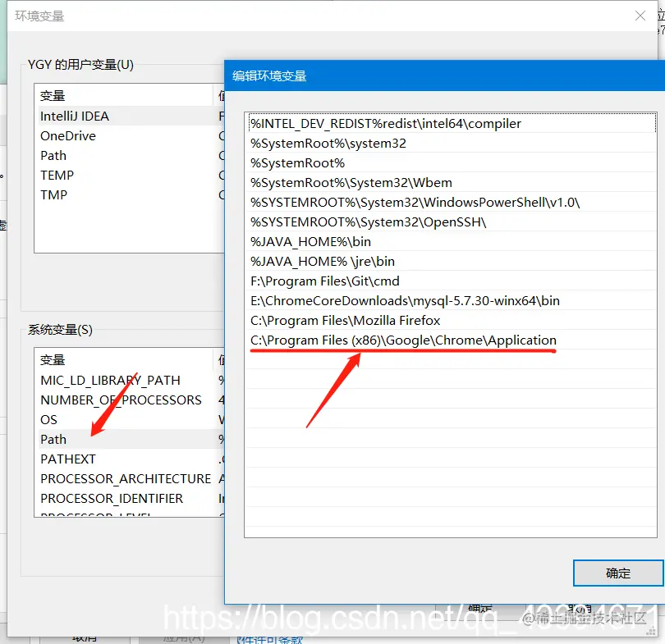Image resolution: width=665 pixels, height=644 pixels.
Task: Select the %SystemRoot%\System32\Wbem entry
Action: coord(451,183)
